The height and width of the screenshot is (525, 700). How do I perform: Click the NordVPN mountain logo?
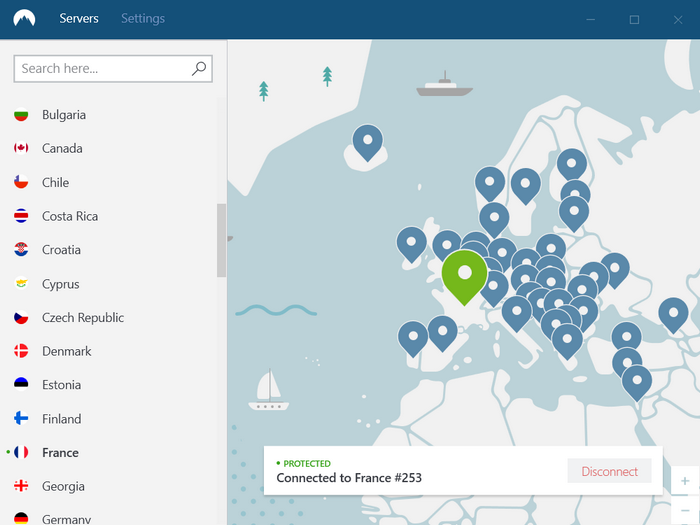(x=24, y=18)
